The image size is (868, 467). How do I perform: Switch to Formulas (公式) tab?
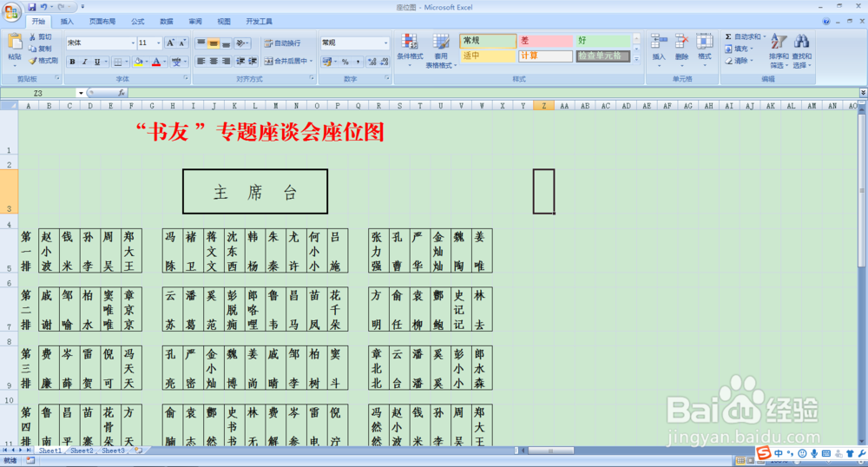pyautogui.click(x=137, y=22)
